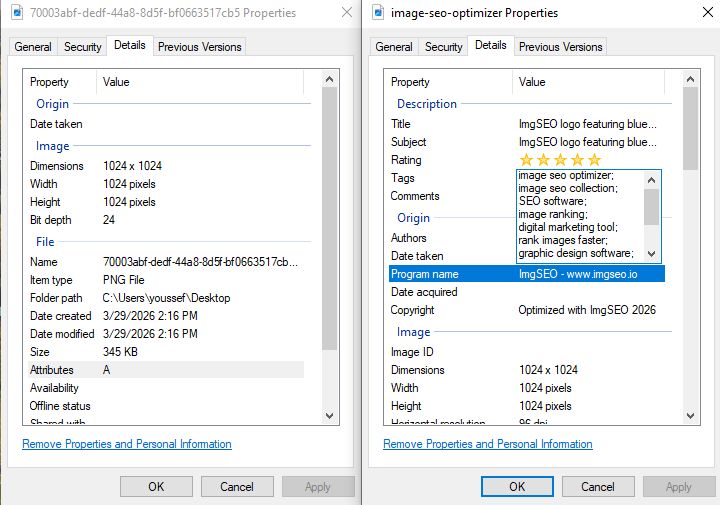720x505 pixels.
Task: Select the Program name row
Action: [x=527, y=274]
